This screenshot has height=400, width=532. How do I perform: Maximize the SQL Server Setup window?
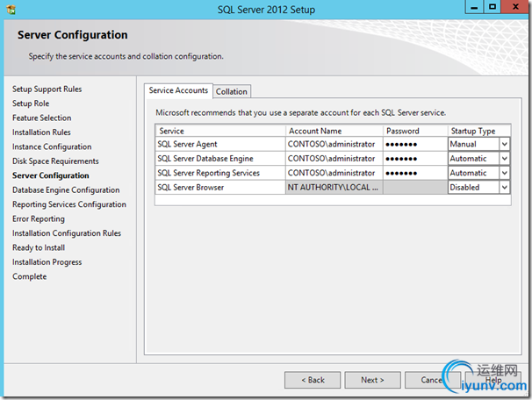(x=492, y=7)
